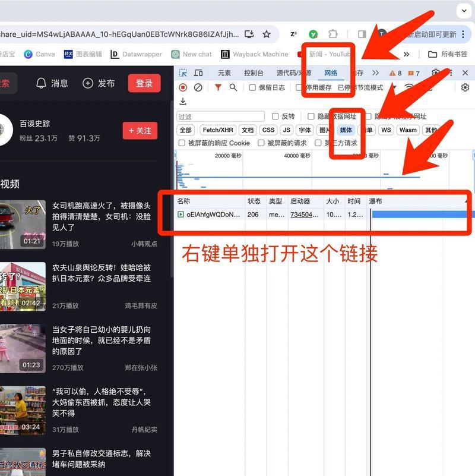This screenshot has height=476, width=475.
Task: Click the + 关注 follow button
Action: pos(140,131)
